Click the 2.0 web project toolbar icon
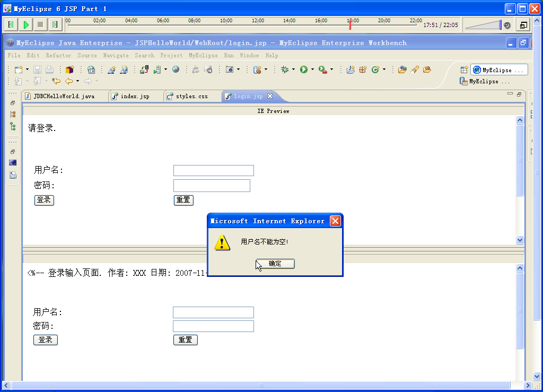The image size is (543, 392). click(91, 69)
